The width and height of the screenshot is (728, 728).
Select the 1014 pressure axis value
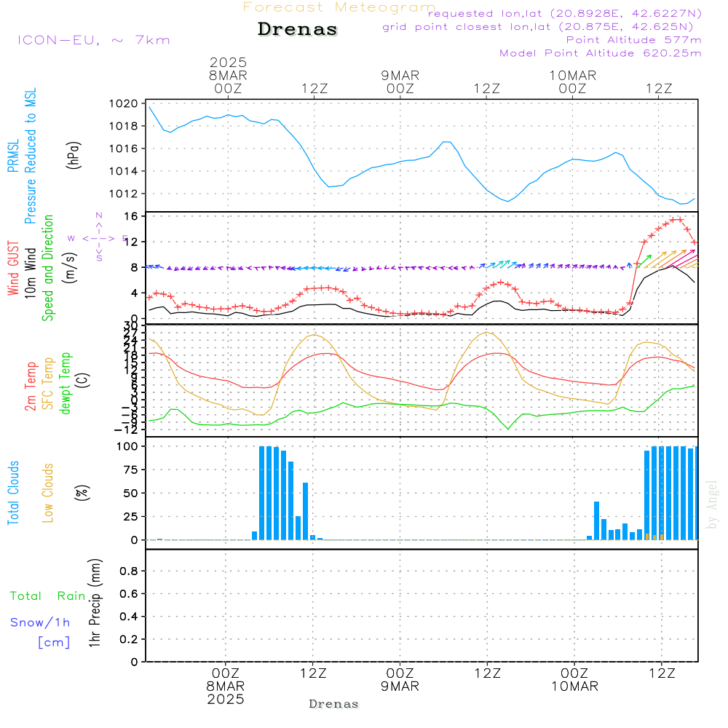click(124, 171)
